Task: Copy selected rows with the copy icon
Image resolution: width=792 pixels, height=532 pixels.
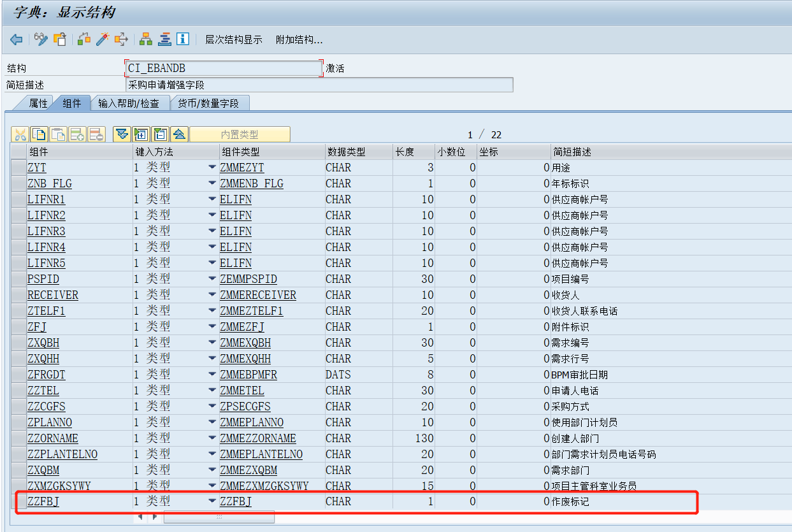Action: tap(38, 134)
